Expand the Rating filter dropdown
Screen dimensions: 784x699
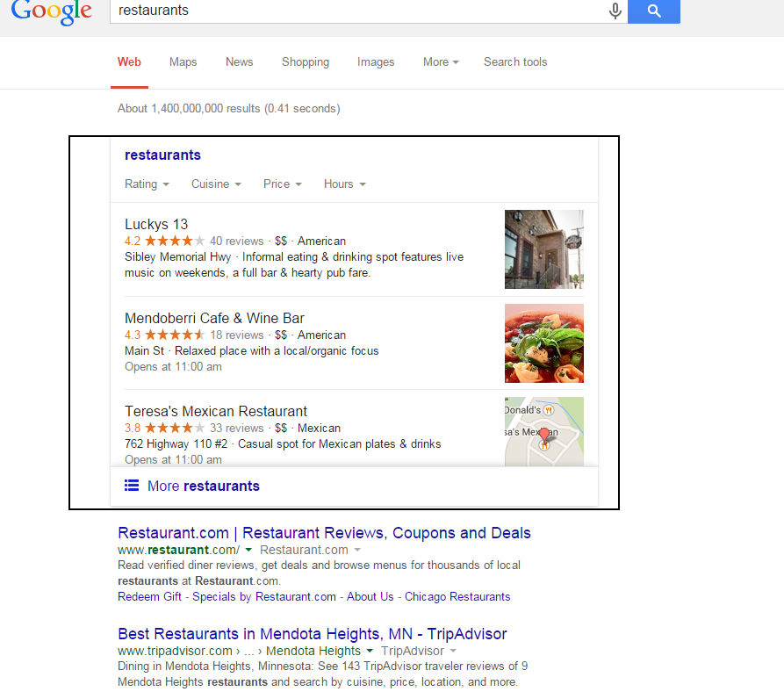(147, 184)
